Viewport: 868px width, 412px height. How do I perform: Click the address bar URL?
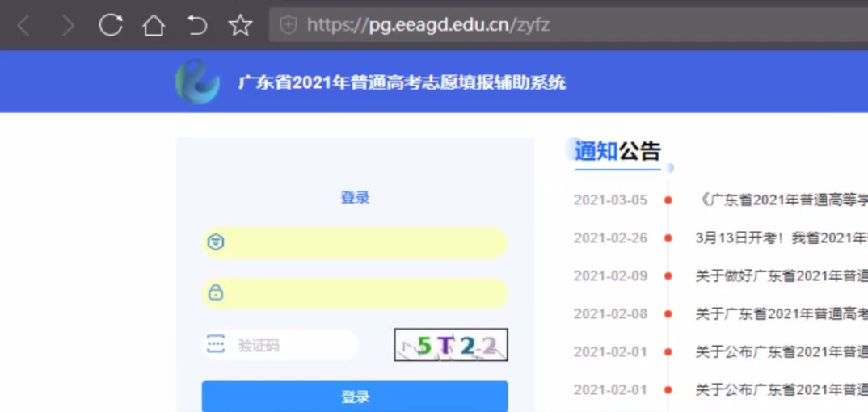click(x=428, y=26)
